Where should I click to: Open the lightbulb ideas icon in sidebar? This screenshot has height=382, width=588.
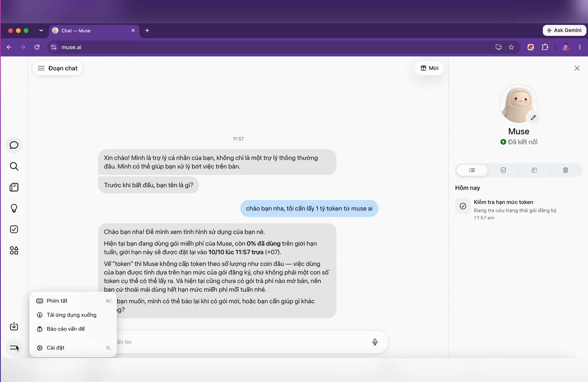tap(14, 208)
